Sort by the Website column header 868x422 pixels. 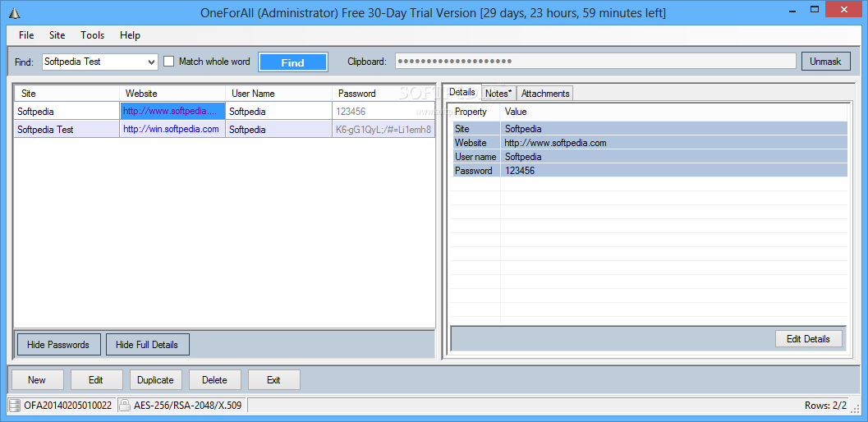point(172,94)
